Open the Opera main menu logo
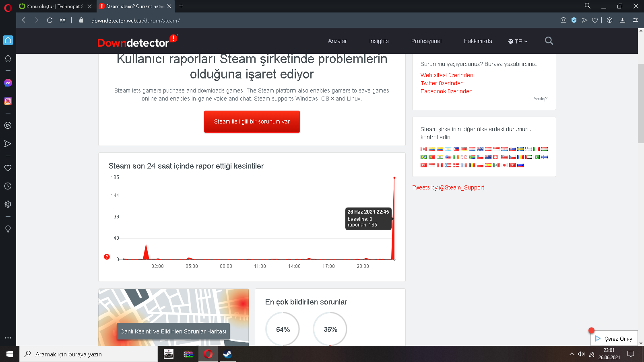This screenshot has height=362, width=644. [x=8, y=8]
